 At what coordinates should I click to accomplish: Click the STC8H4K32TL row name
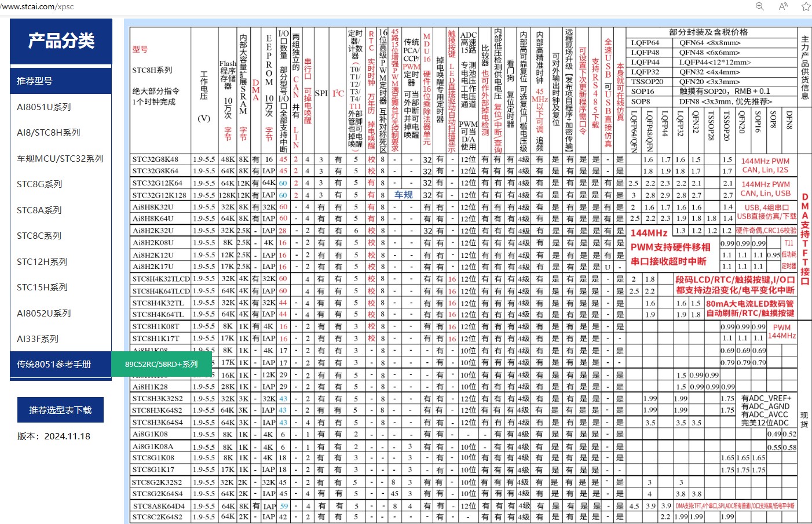tap(158, 303)
